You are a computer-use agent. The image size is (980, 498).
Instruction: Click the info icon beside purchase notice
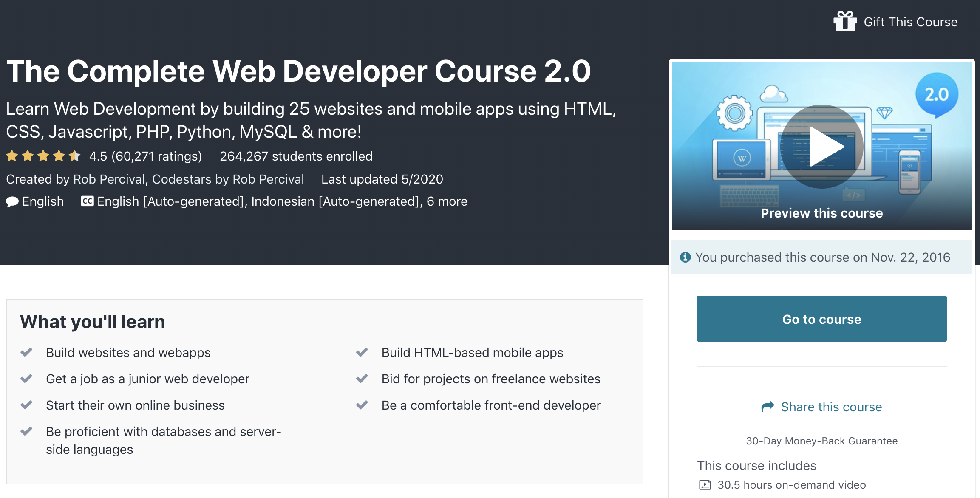click(685, 257)
